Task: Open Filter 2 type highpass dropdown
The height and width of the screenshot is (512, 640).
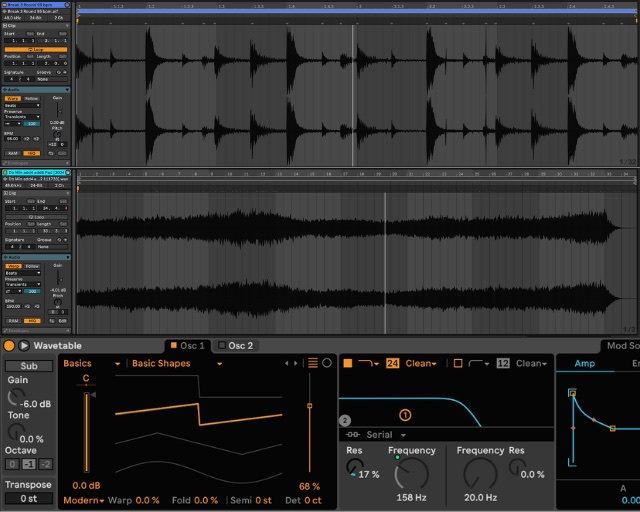Action: pyautogui.click(x=479, y=363)
